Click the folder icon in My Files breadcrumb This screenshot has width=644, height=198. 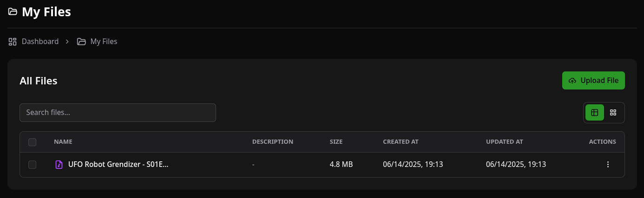coord(81,42)
